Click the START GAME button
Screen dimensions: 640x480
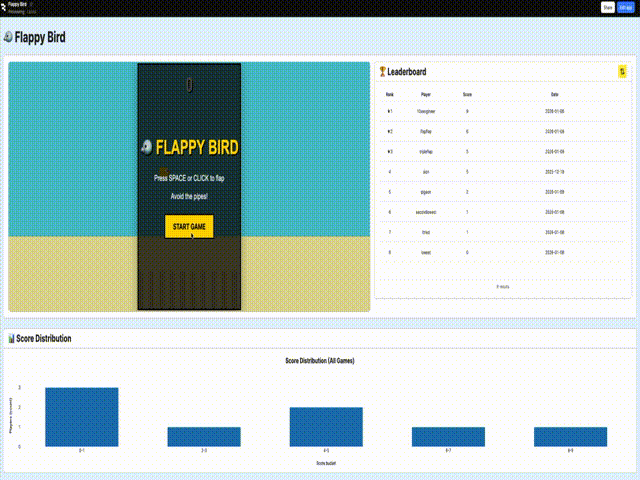coord(189,227)
